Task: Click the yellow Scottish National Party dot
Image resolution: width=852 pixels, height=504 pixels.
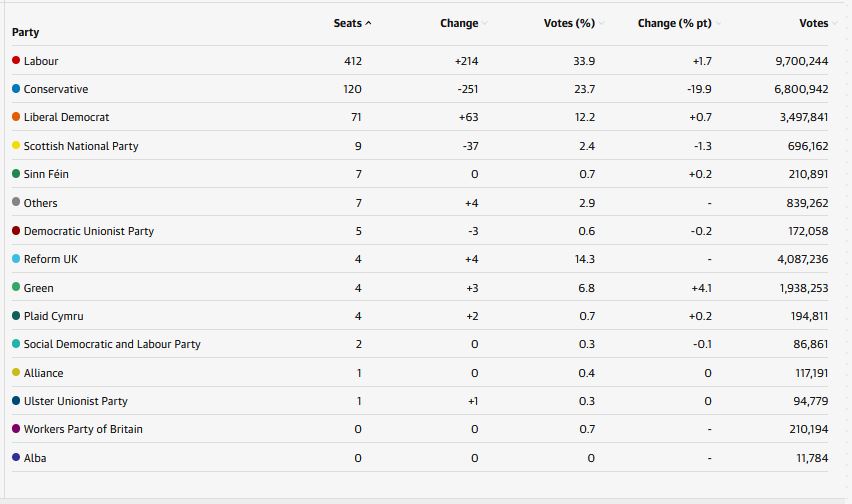Action: coord(16,146)
